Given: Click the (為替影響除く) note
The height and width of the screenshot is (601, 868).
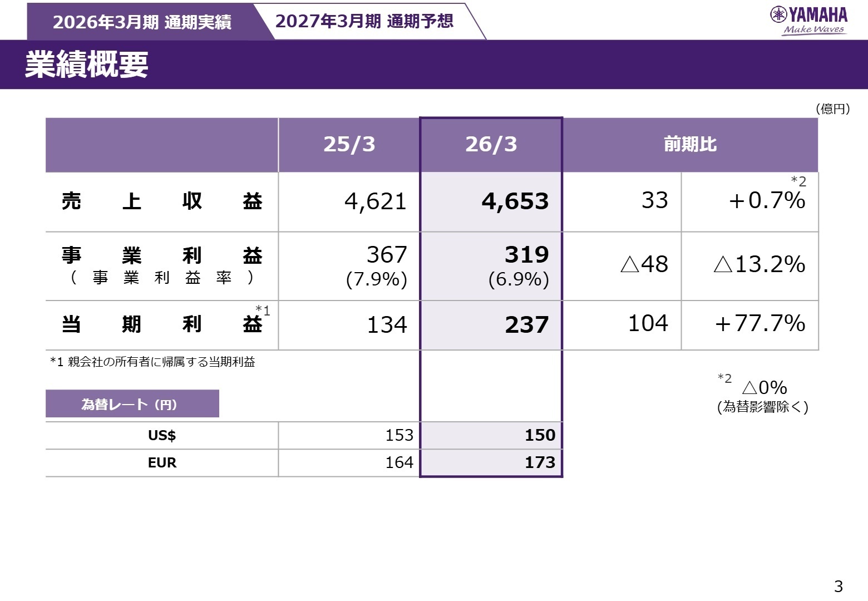Looking at the screenshot, I should pyautogui.click(x=763, y=407).
